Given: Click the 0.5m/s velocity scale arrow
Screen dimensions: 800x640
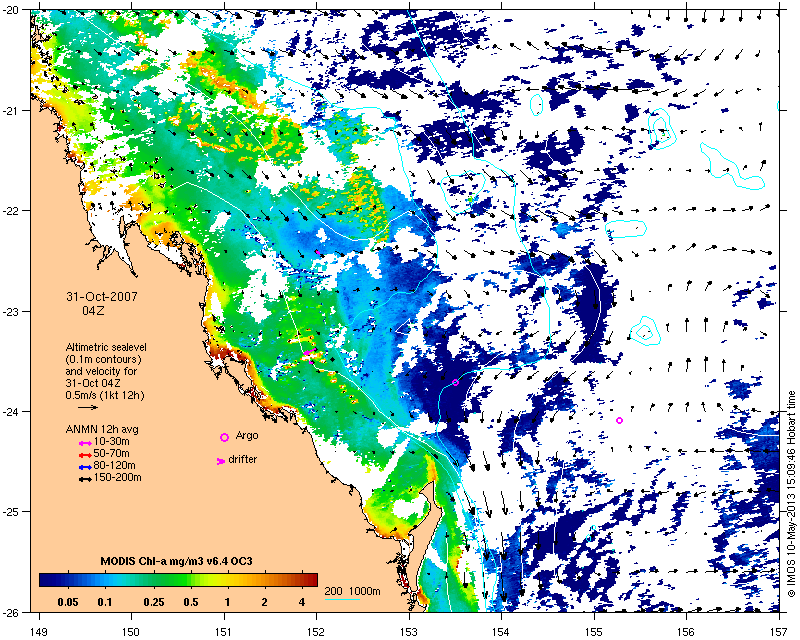Looking at the screenshot, I should click(x=88, y=407).
